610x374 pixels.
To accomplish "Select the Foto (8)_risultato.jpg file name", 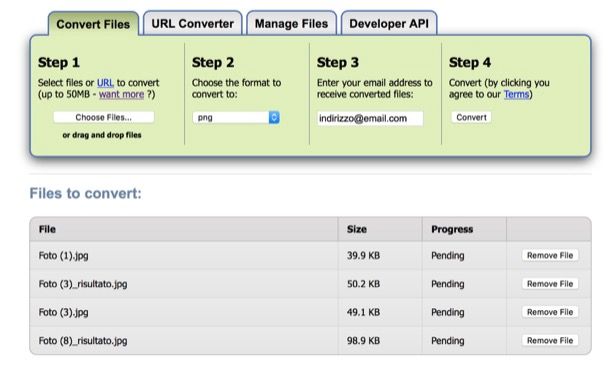I will coord(83,341).
